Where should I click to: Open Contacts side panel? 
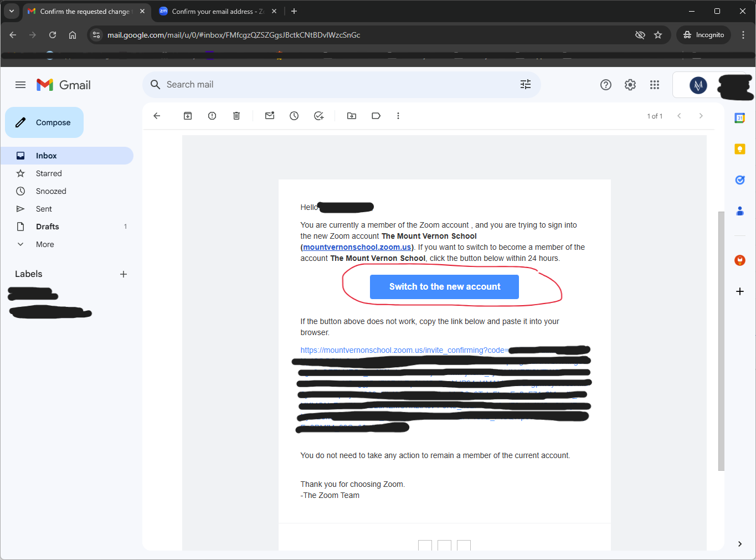point(740,211)
